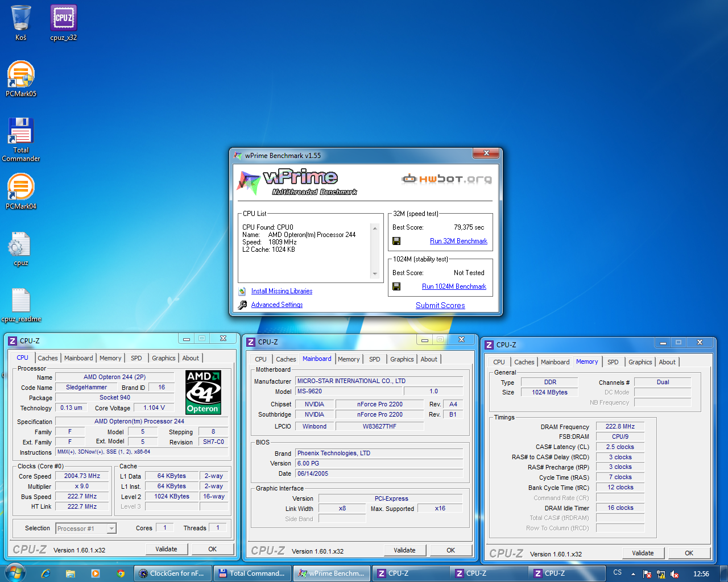Click Validate in middle CPU-Z window

[404, 550]
